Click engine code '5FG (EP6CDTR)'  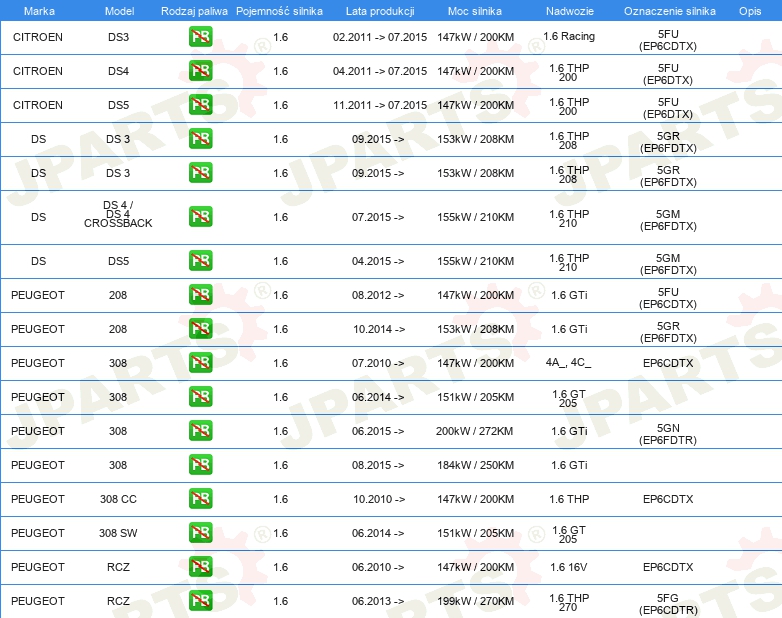click(668, 604)
